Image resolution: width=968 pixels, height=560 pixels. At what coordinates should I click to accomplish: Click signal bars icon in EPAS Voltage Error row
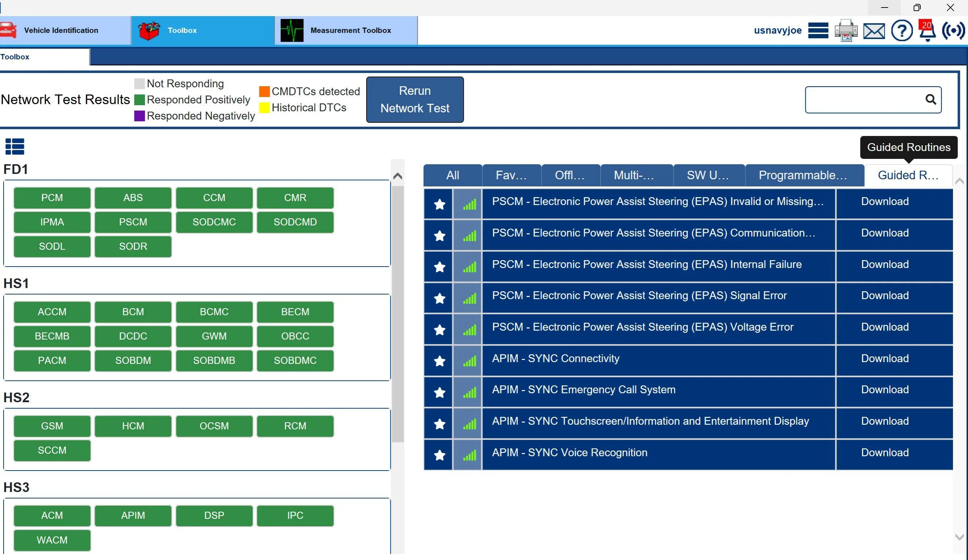click(469, 330)
